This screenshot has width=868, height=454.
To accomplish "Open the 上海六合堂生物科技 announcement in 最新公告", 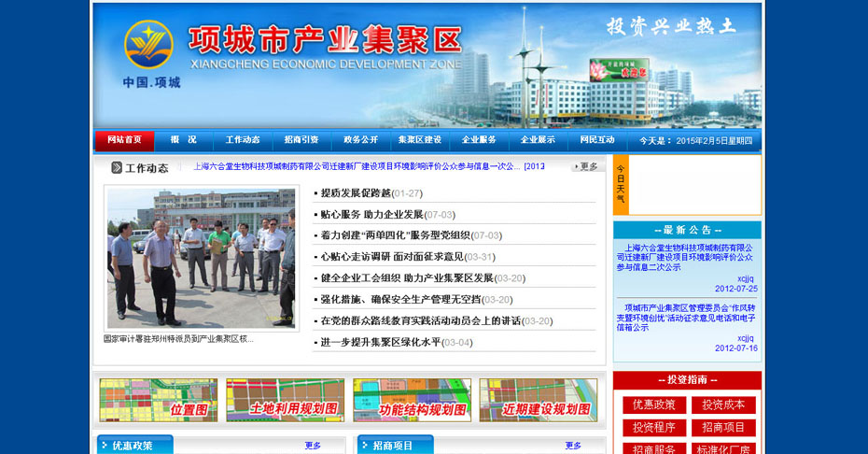I will [x=687, y=257].
